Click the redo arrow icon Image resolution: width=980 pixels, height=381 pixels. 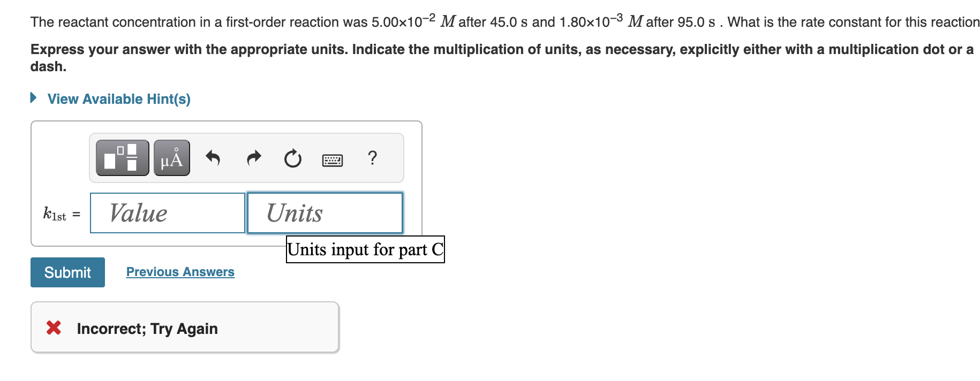[x=253, y=158]
